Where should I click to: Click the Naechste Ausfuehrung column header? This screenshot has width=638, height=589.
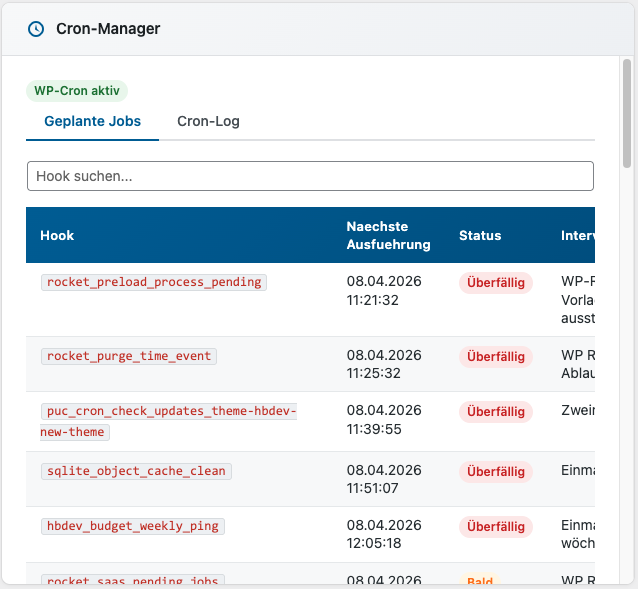[388, 235]
